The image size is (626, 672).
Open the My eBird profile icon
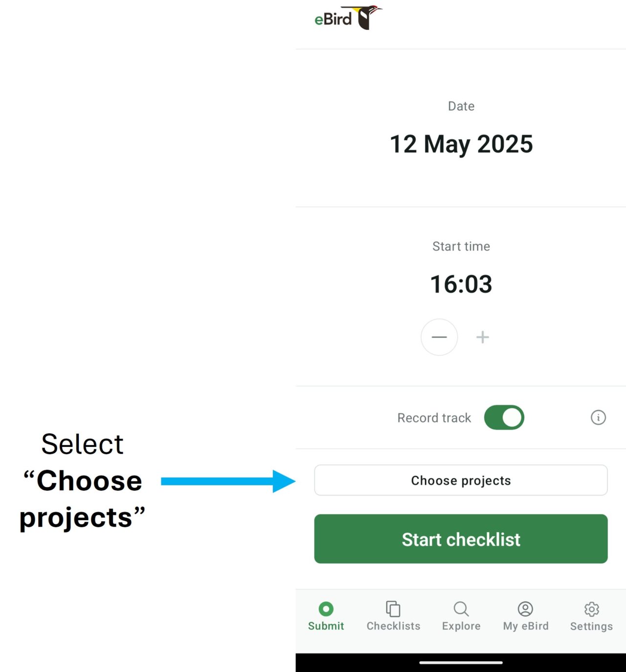tap(525, 609)
